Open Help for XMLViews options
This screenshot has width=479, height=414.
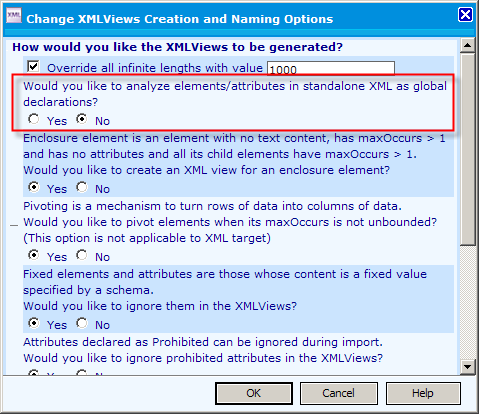click(423, 393)
